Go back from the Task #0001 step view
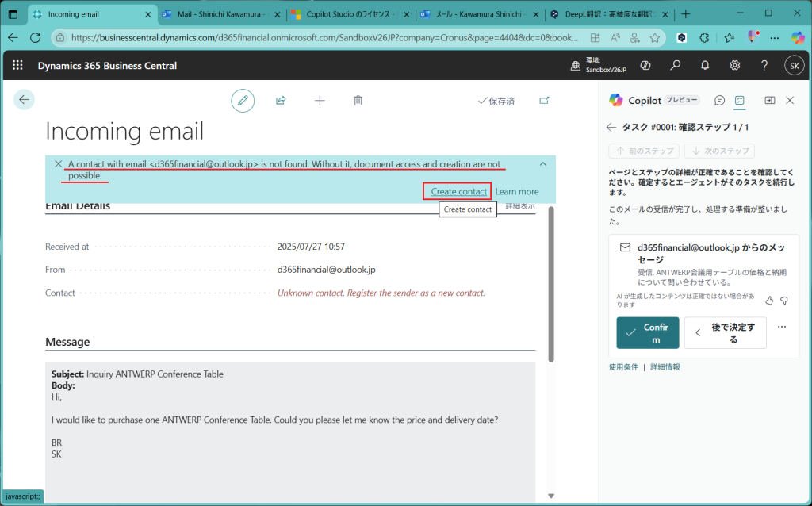Screen dimensions: 812x506 pos(611,127)
